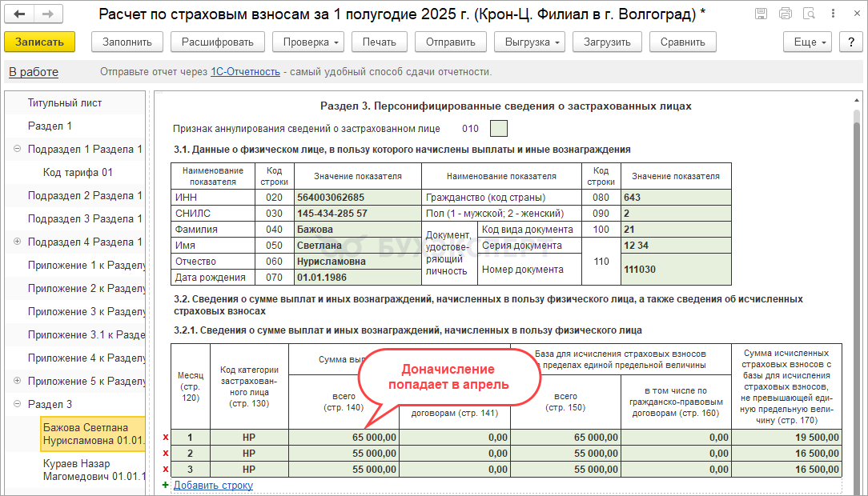Open print preview magnifier icon
Image resolution: width=868 pixels, height=496 pixels.
pos(809,14)
